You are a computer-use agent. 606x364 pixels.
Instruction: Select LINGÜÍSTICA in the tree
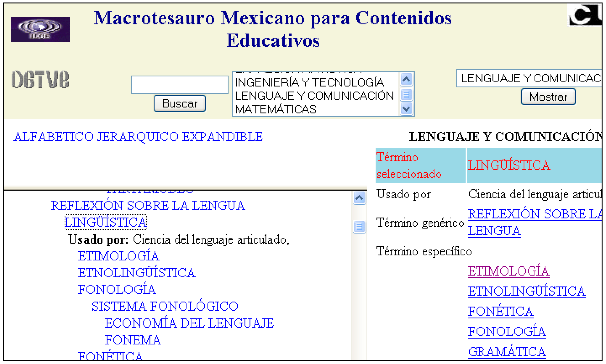tap(106, 222)
